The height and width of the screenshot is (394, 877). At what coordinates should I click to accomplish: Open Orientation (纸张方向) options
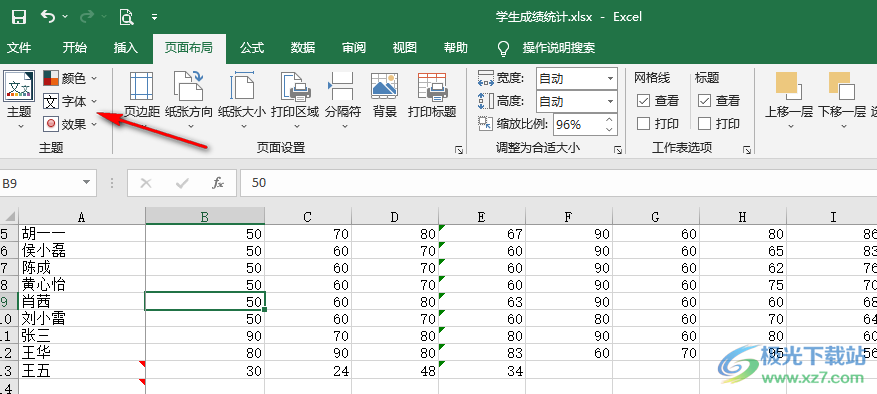pos(189,101)
